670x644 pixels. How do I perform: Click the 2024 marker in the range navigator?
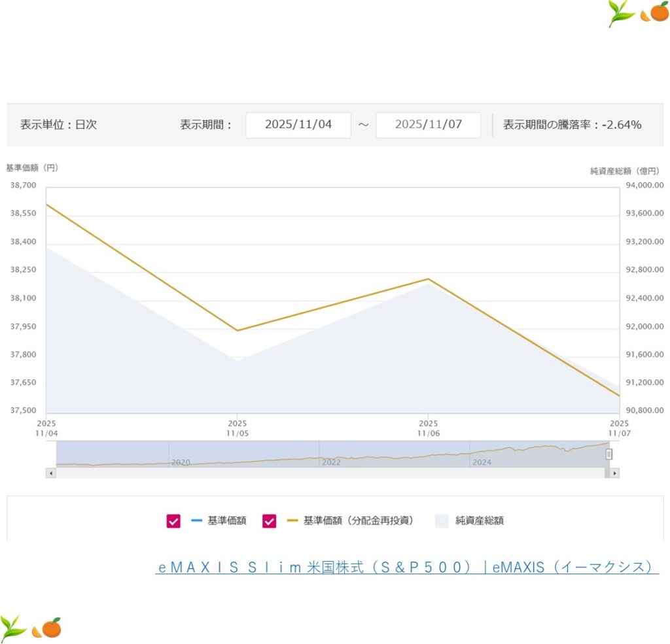[x=482, y=462]
